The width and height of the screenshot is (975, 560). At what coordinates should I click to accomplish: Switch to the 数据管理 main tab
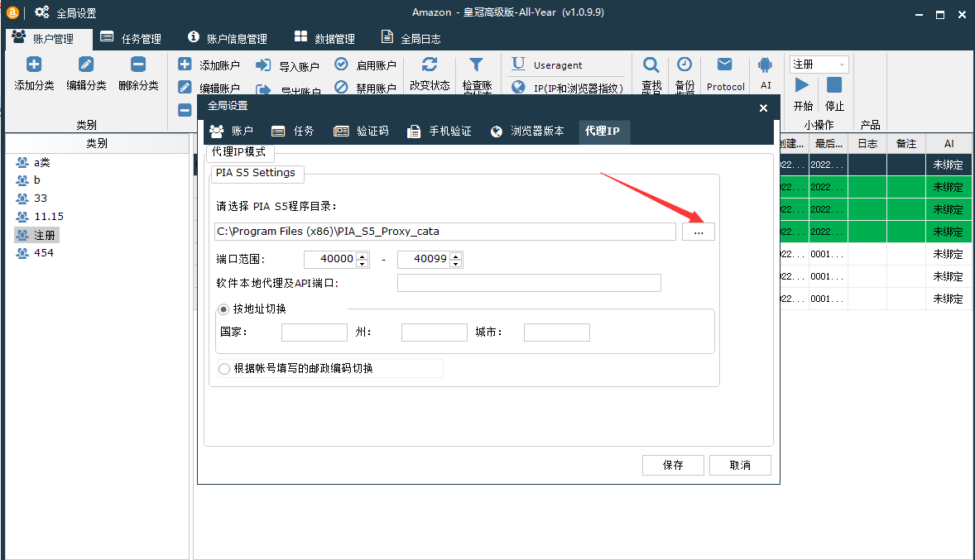pyautogui.click(x=324, y=39)
